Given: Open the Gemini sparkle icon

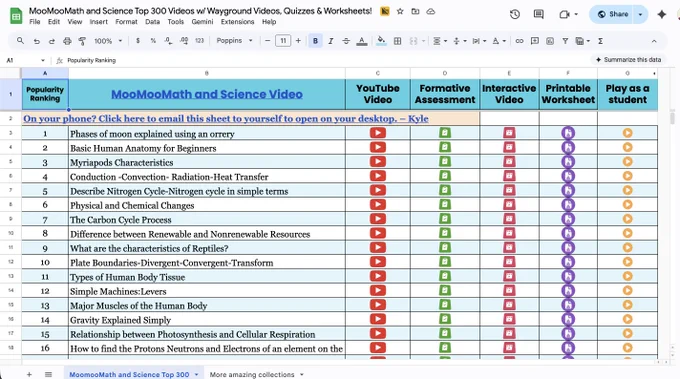Looking at the screenshot, I should pos(662,14).
